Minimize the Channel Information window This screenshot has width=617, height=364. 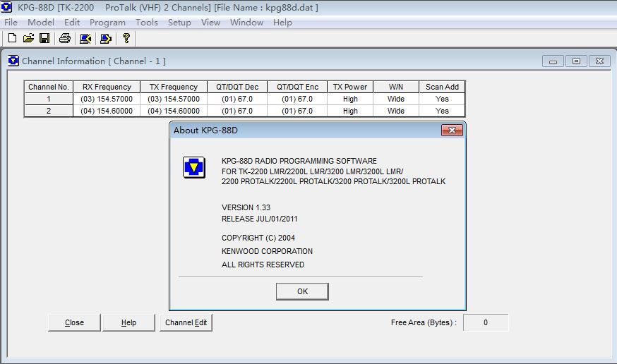[x=553, y=61]
